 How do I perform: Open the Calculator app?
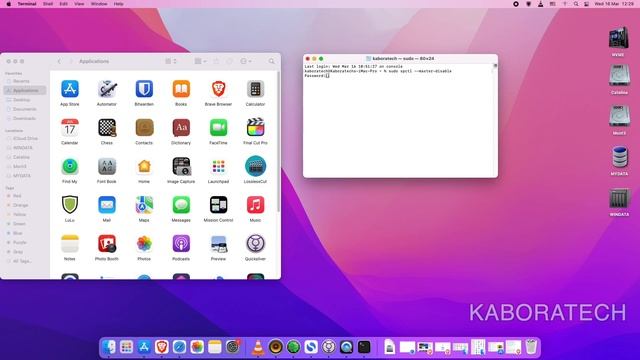tap(256, 89)
